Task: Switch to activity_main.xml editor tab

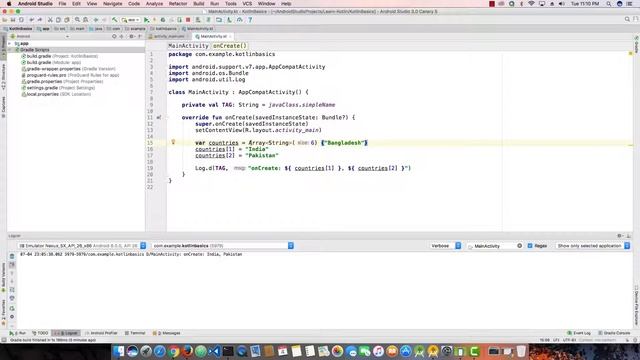Action: [x=168, y=36]
